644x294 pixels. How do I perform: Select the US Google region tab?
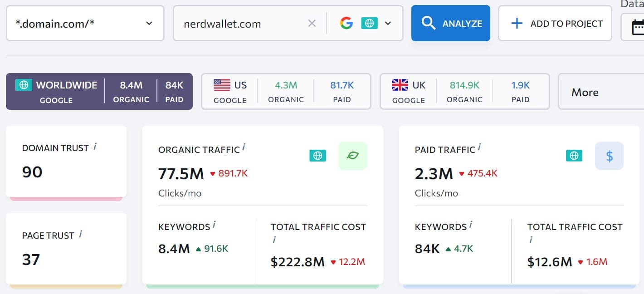286,91
